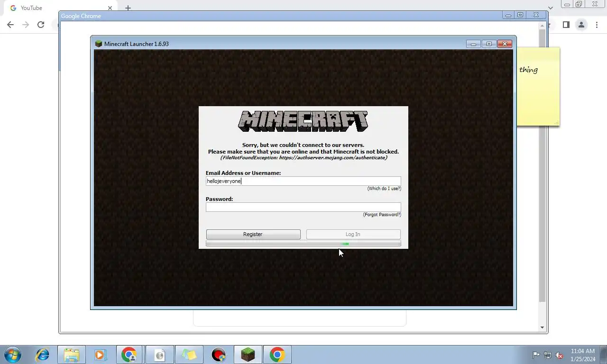Image resolution: width=607 pixels, height=364 pixels.
Task: Go back in the Chrome browser
Action: point(10,25)
